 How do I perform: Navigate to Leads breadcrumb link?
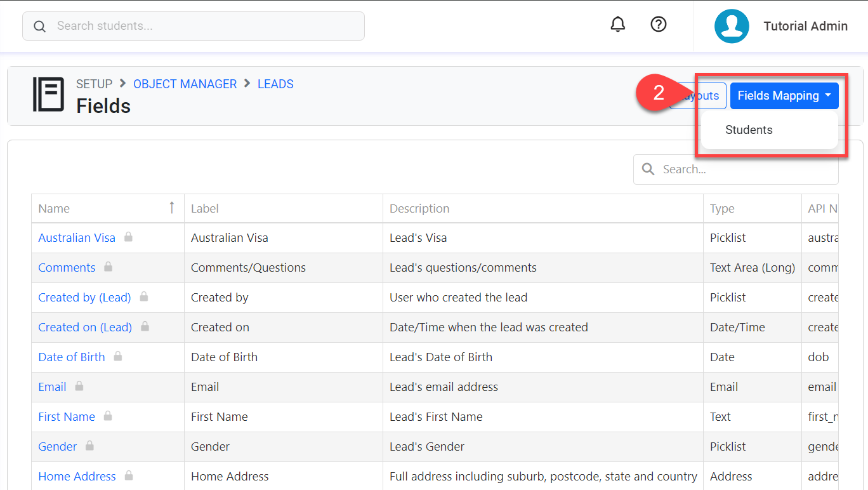click(x=275, y=84)
